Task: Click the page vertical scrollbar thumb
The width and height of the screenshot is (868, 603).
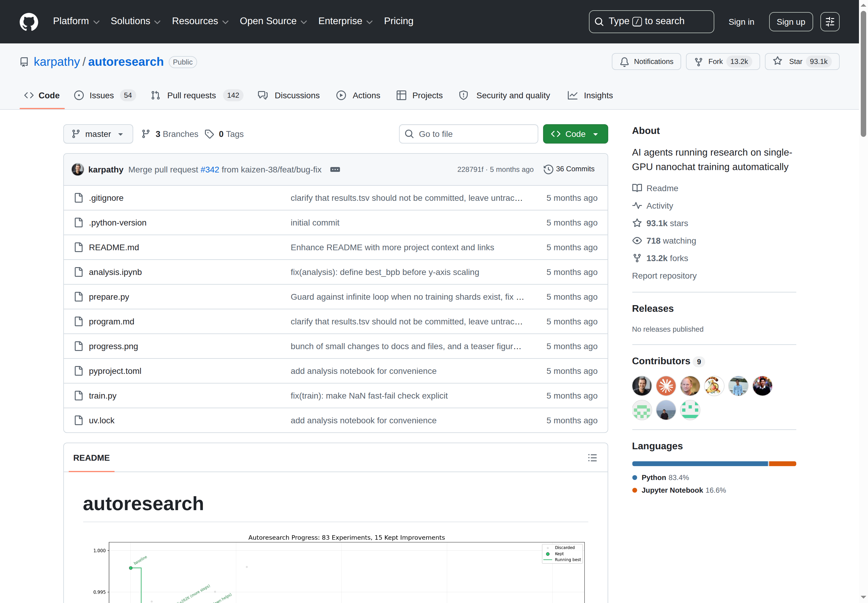Action: pos(863,74)
